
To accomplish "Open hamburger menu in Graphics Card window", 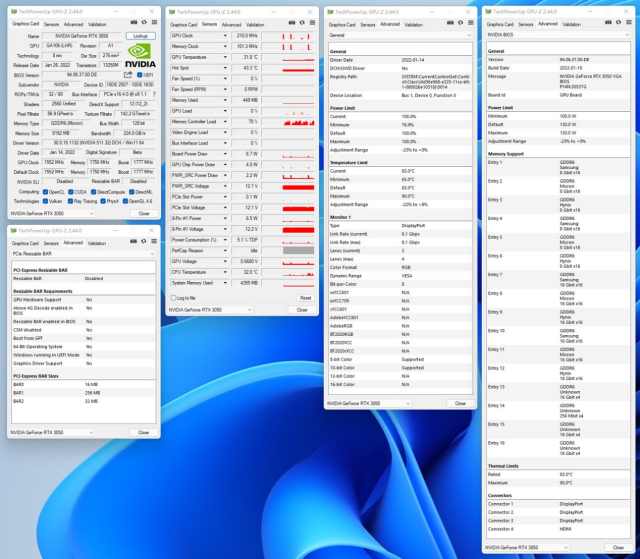I will click(154, 22).
